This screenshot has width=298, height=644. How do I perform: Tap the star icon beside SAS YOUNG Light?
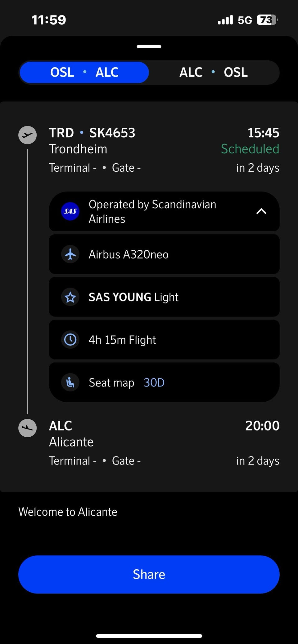coord(70,297)
